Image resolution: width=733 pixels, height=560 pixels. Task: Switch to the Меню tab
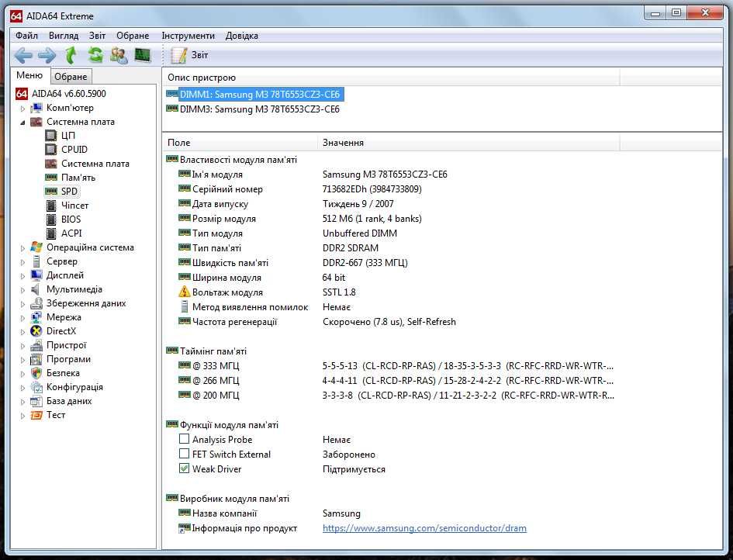click(x=29, y=75)
